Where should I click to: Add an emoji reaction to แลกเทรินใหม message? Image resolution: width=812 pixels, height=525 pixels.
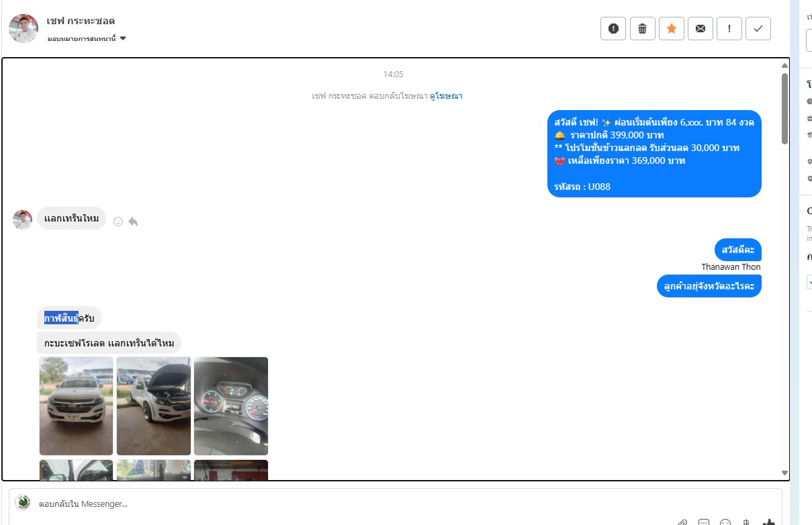pos(118,221)
